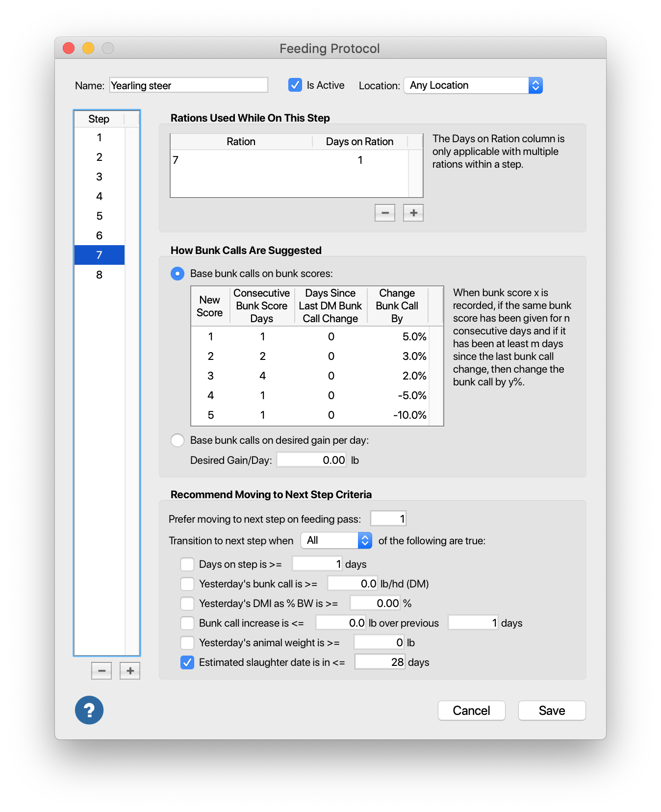Click 3.0% change for bunk score 2
The width and height of the screenshot is (661, 812).
pyautogui.click(x=414, y=356)
